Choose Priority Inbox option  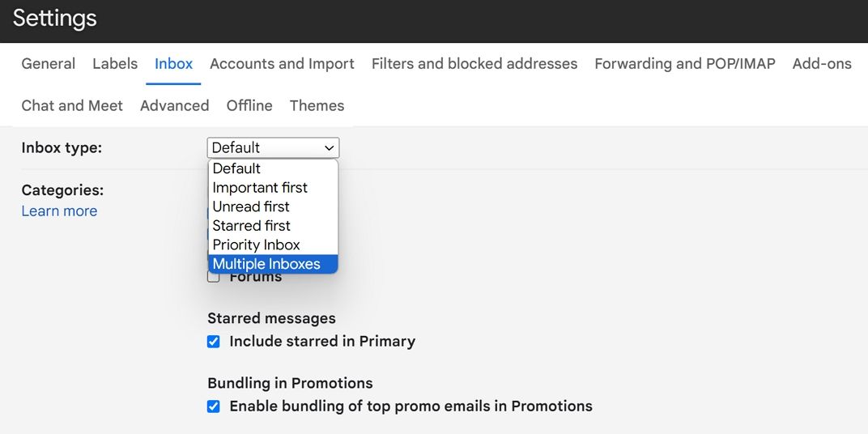pos(256,245)
